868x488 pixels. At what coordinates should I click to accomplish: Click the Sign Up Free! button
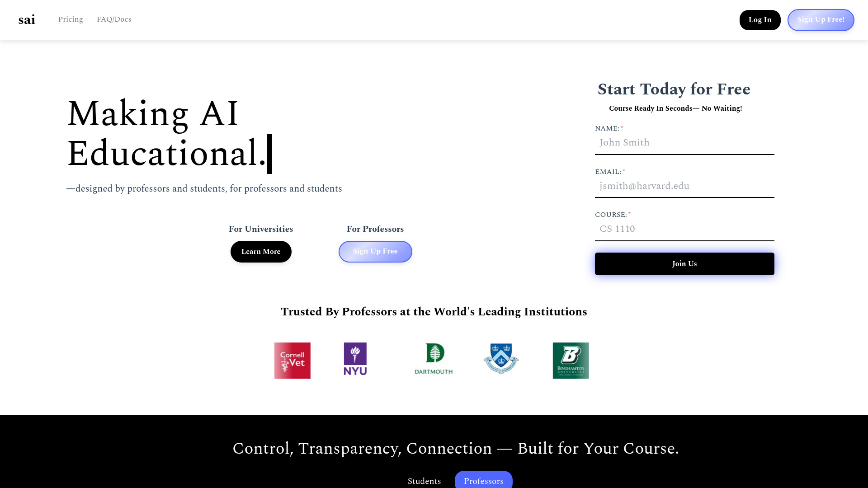tap(821, 20)
